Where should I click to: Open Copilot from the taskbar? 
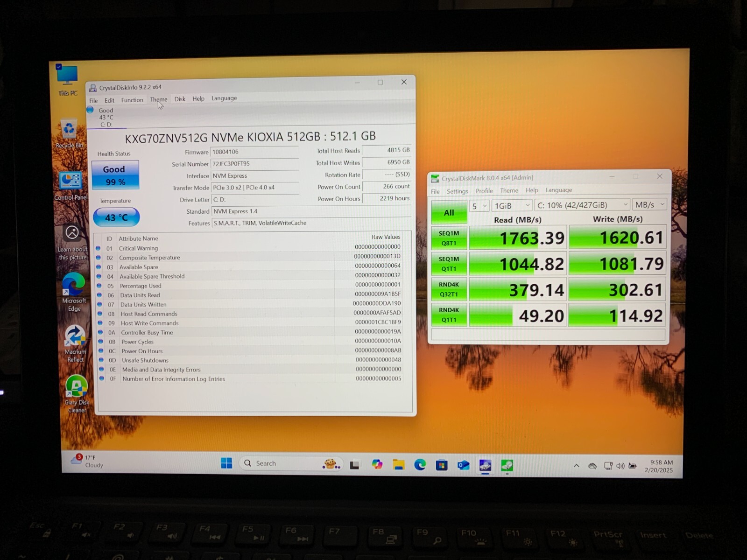click(377, 464)
